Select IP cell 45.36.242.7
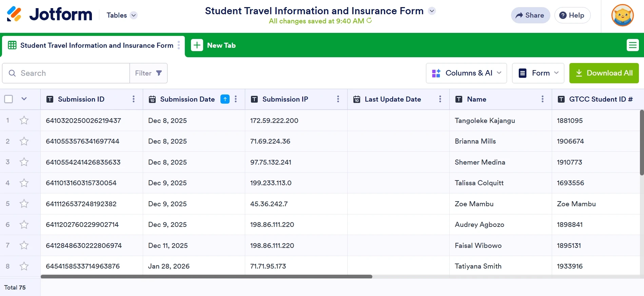 coord(296,204)
